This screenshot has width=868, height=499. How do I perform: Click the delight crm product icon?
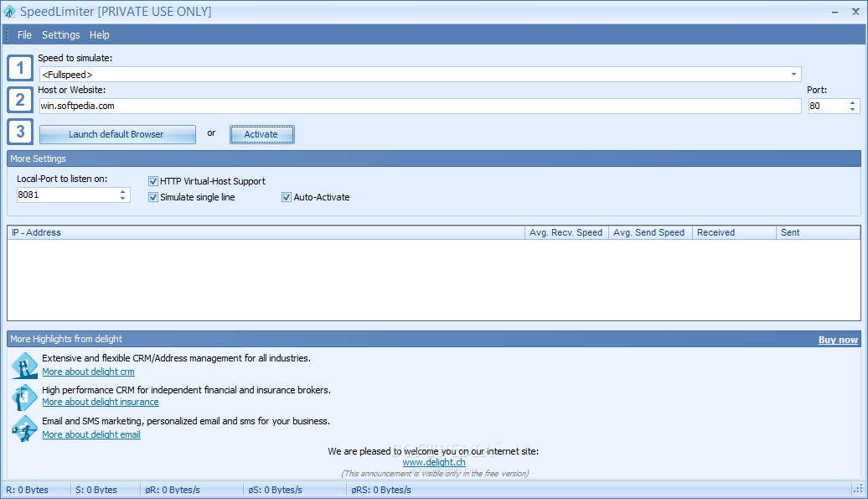(24, 366)
